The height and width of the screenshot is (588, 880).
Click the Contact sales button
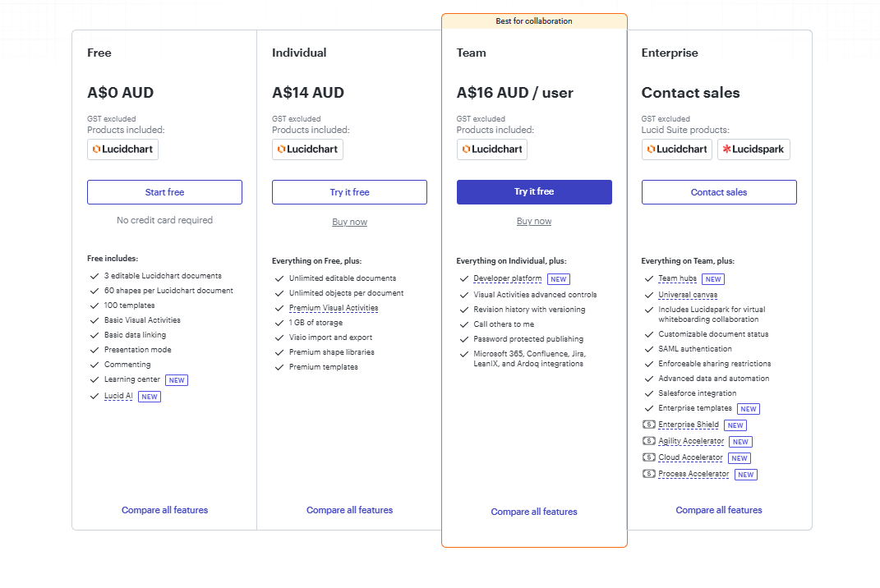click(719, 192)
